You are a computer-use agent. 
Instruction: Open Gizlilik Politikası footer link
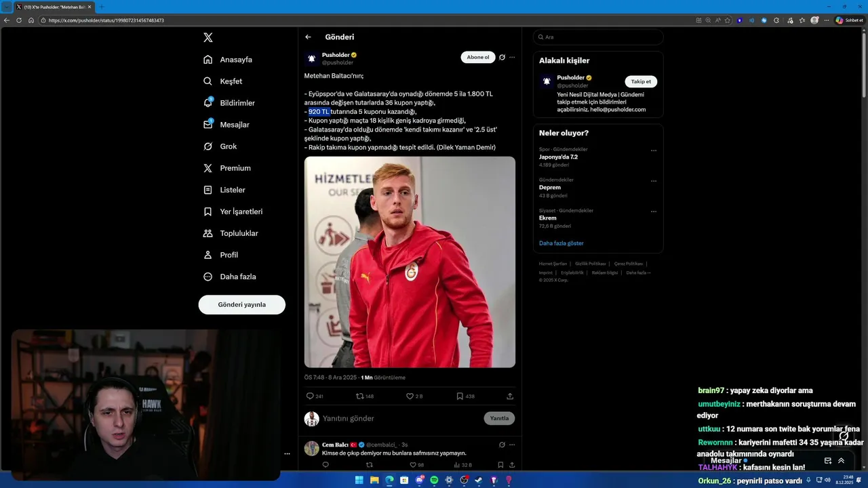coord(591,264)
